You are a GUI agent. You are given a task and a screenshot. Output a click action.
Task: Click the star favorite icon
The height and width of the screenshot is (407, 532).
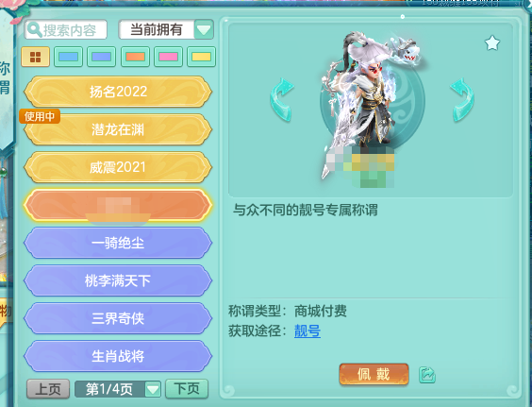click(492, 43)
